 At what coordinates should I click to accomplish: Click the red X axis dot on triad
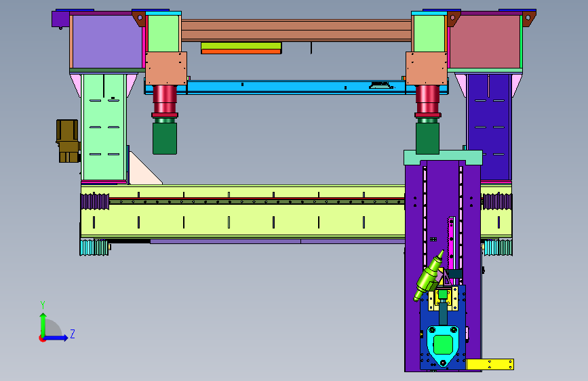(41, 338)
